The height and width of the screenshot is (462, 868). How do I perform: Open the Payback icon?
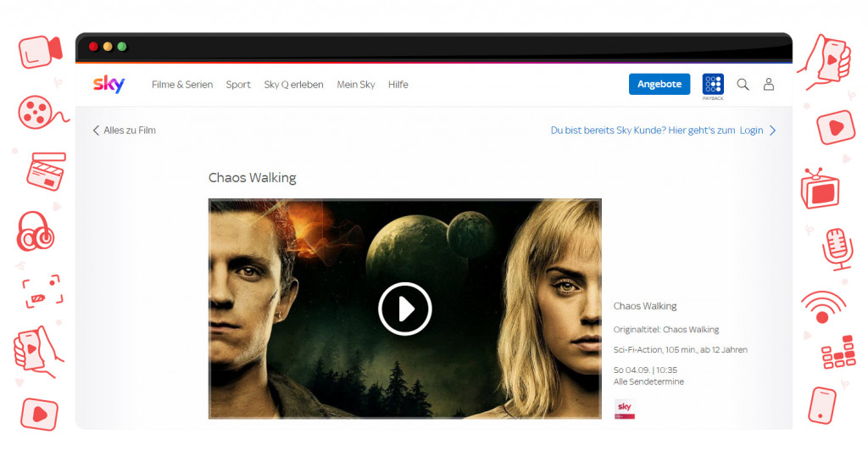713,85
